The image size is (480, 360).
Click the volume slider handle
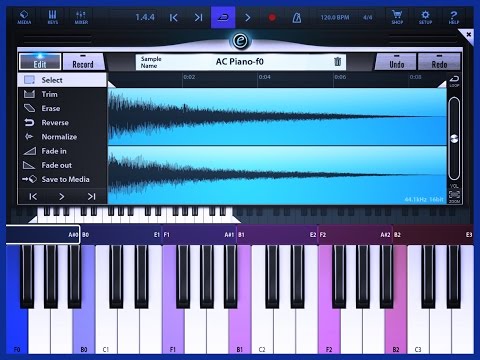[454, 138]
